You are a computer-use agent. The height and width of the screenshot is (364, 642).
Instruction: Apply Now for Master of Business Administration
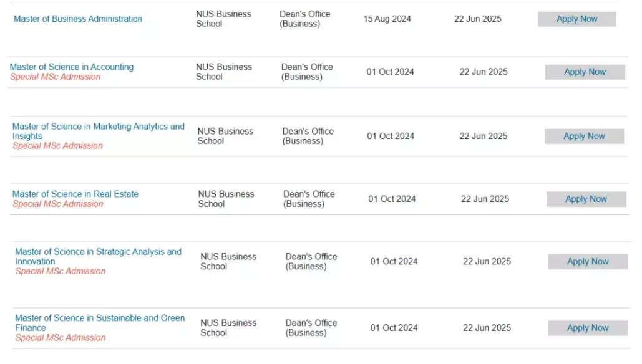pos(577,19)
